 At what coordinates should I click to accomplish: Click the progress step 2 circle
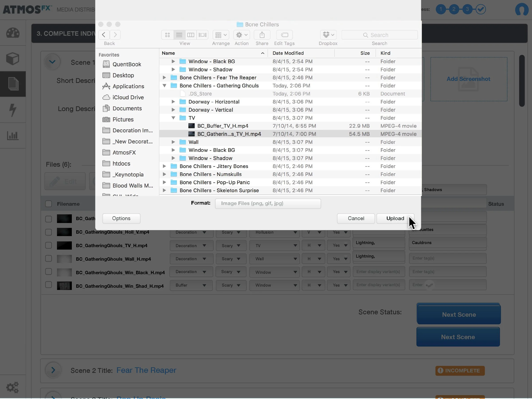[454, 9]
